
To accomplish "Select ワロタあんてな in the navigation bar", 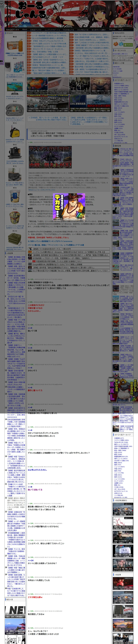I will (68, 30).
